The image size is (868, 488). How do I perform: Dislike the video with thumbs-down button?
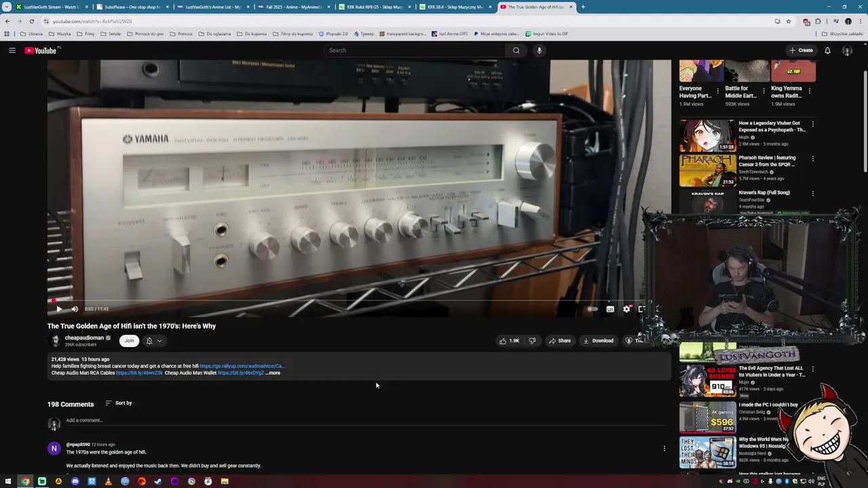pyautogui.click(x=532, y=341)
